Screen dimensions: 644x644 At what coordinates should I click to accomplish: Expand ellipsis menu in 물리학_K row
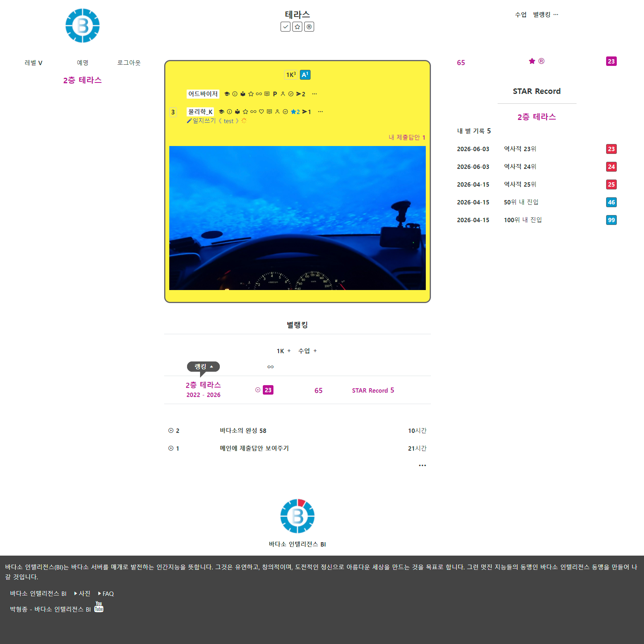point(320,112)
